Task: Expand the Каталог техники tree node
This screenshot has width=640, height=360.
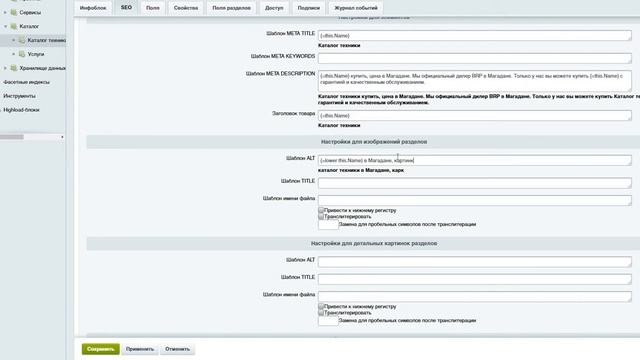Action: [13, 40]
